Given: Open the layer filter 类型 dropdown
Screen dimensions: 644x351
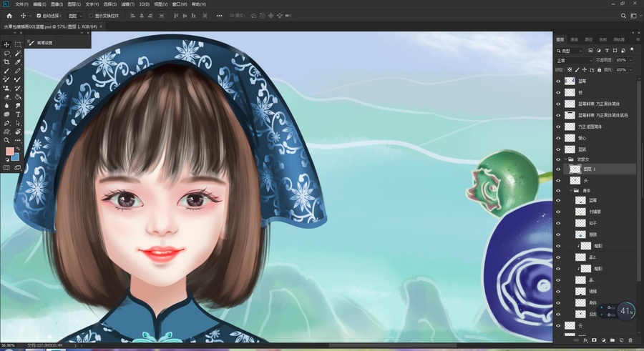Looking at the screenshot, I should tap(570, 51).
